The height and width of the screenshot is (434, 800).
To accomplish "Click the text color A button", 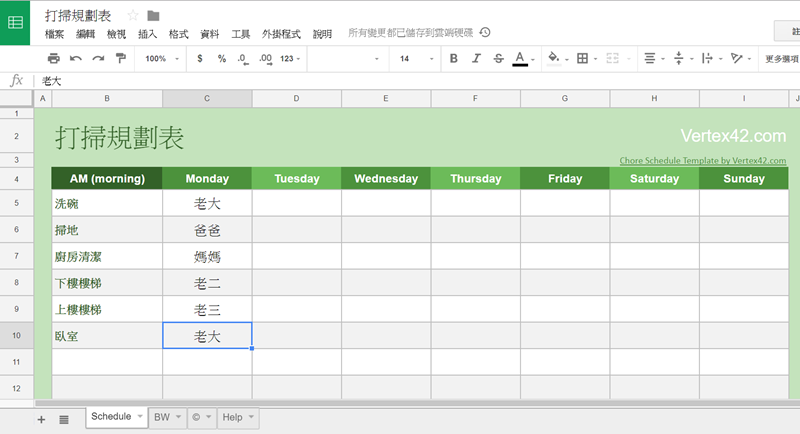I will click(520, 59).
